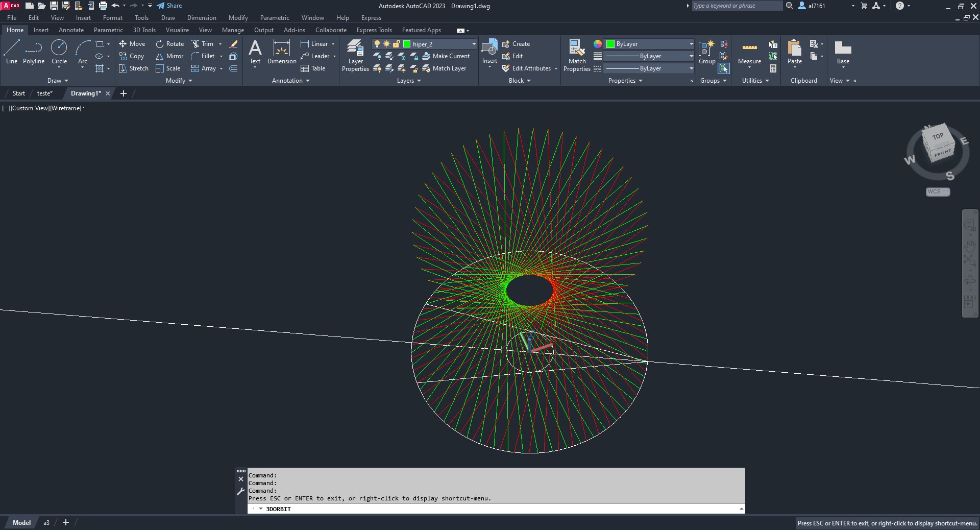980x530 pixels.
Task: Toggle the hiper_2 layer lock icon
Action: point(396,44)
